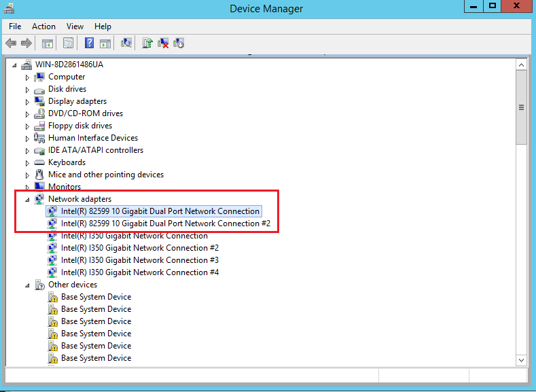Click the Human Interface Devices icon
Image resolution: width=536 pixels, height=392 pixels.
point(39,138)
